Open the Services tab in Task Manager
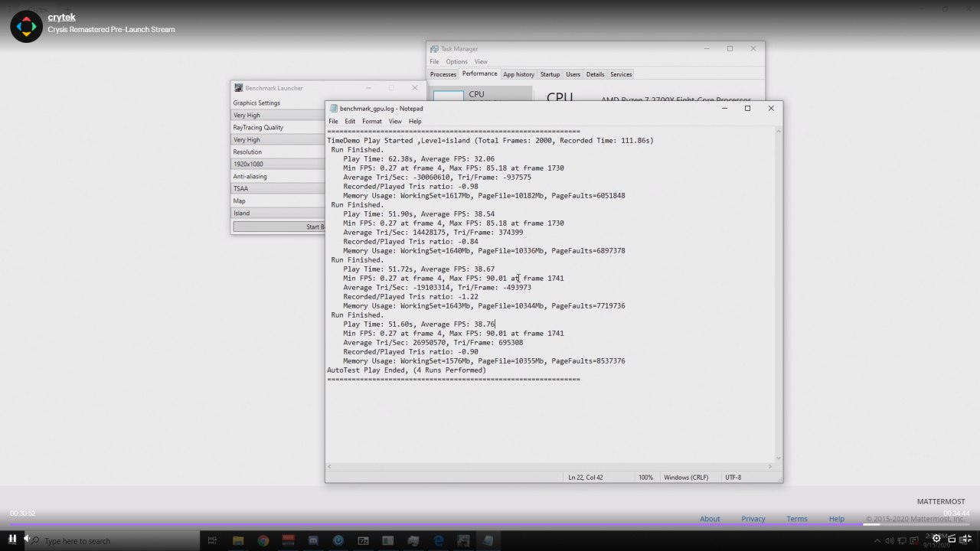 coord(621,74)
